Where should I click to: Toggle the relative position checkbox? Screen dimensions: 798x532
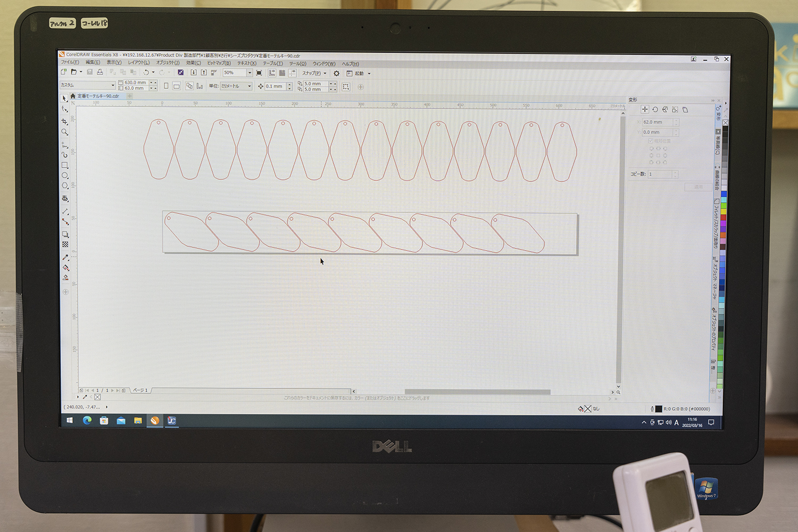point(651,141)
